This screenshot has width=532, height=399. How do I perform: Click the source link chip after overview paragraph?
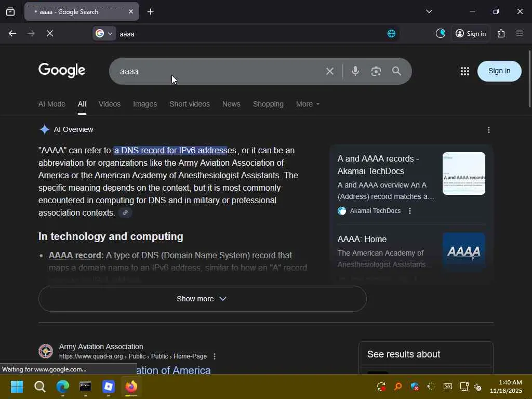[x=125, y=212]
